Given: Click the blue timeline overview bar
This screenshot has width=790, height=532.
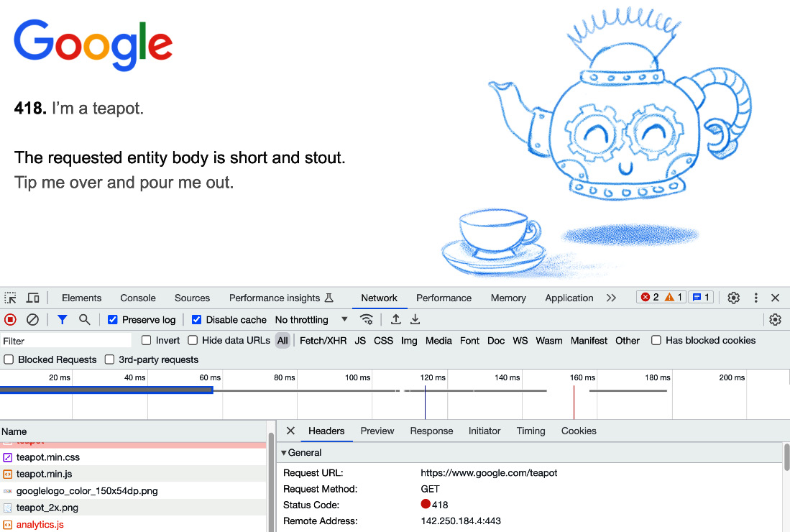Looking at the screenshot, I should pos(106,390).
